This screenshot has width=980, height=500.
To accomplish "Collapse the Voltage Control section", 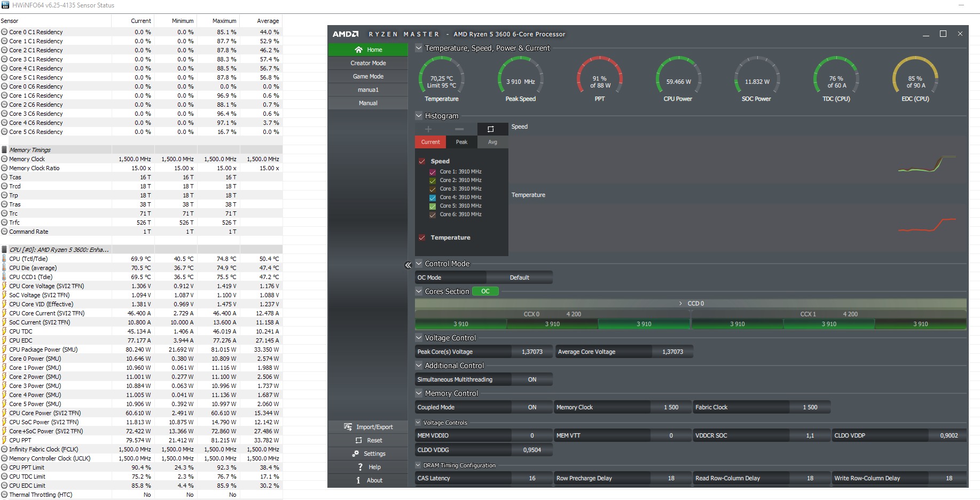I will click(419, 338).
